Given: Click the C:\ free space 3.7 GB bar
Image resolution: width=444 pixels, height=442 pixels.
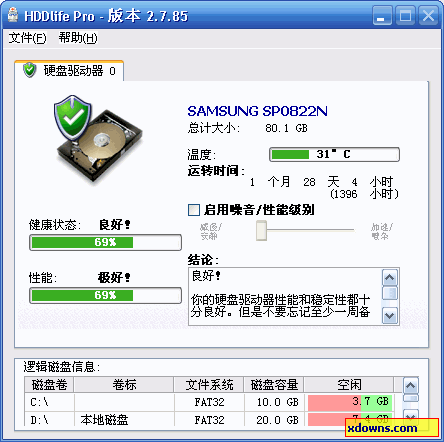Looking at the screenshot, I should point(350,402).
